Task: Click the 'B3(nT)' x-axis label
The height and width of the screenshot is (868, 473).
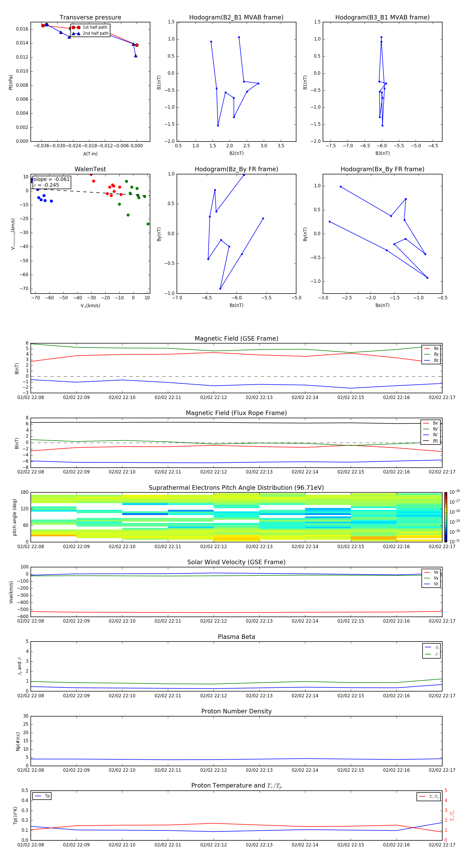Action: [x=382, y=153]
